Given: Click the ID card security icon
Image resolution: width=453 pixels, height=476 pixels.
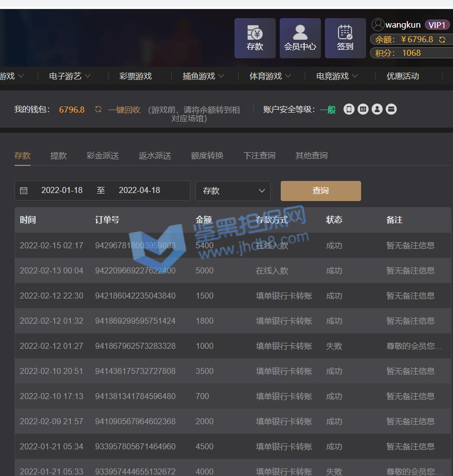Looking at the screenshot, I should 363,109.
